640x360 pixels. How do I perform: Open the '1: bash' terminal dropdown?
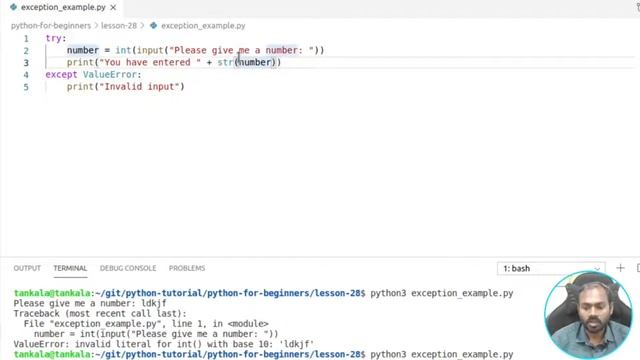[551, 269]
